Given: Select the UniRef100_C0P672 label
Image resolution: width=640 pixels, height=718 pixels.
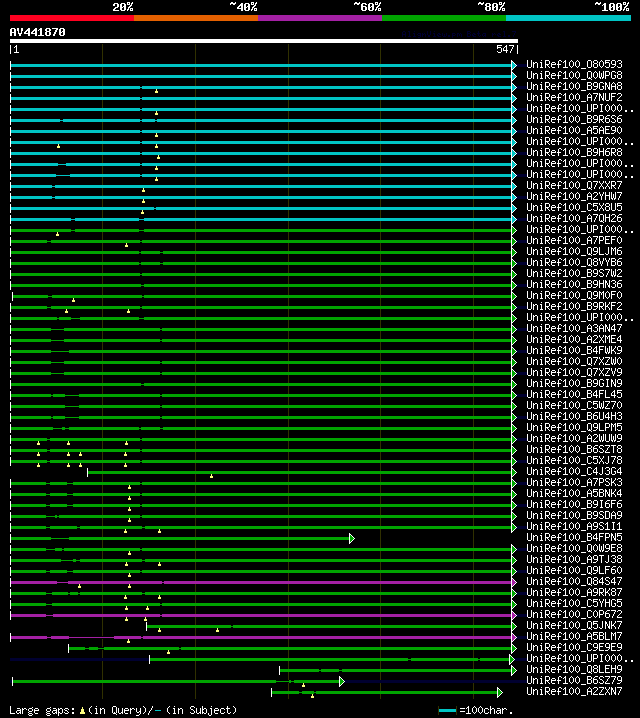Looking at the screenshot, I should coord(574,614).
